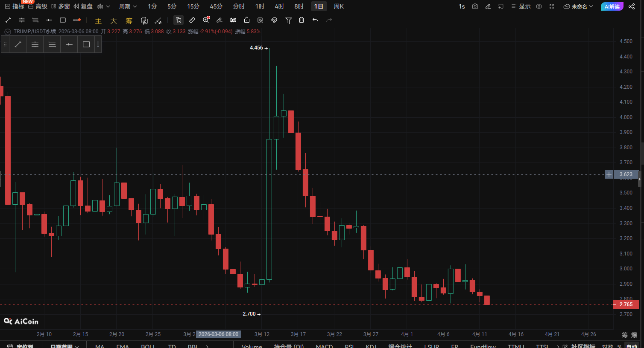Image resolution: width=644 pixels, height=348 pixels.
Task: Click the 爆 button at bottom right
Action: coord(634,335)
